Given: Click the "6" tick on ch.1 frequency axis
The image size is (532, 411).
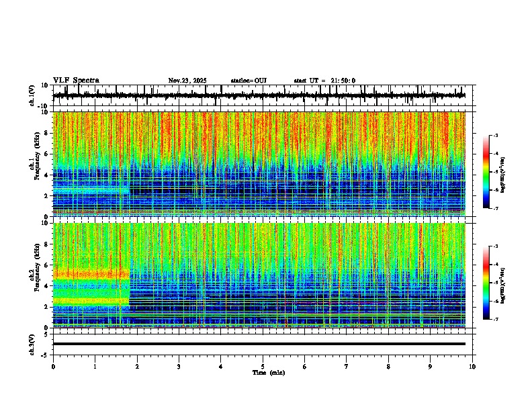Looking at the screenshot, I should pyautogui.click(x=46, y=154).
